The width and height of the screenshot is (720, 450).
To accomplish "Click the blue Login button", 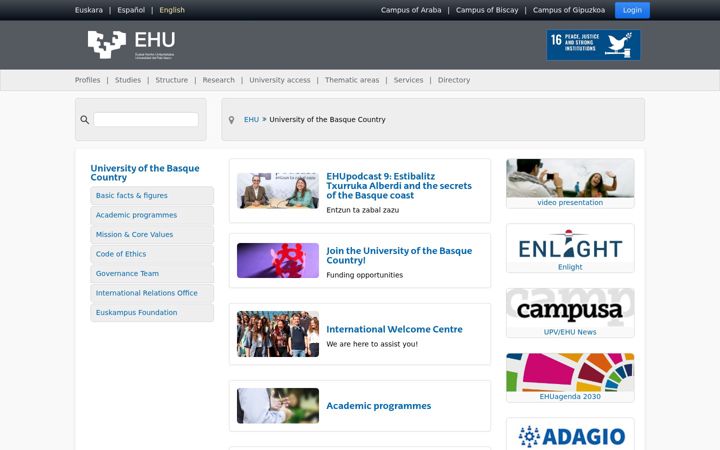I will (632, 10).
